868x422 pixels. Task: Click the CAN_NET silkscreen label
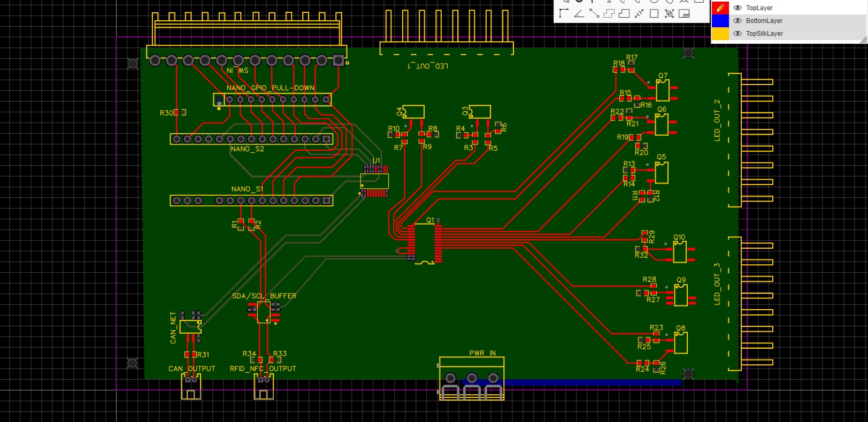coord(173,328)
